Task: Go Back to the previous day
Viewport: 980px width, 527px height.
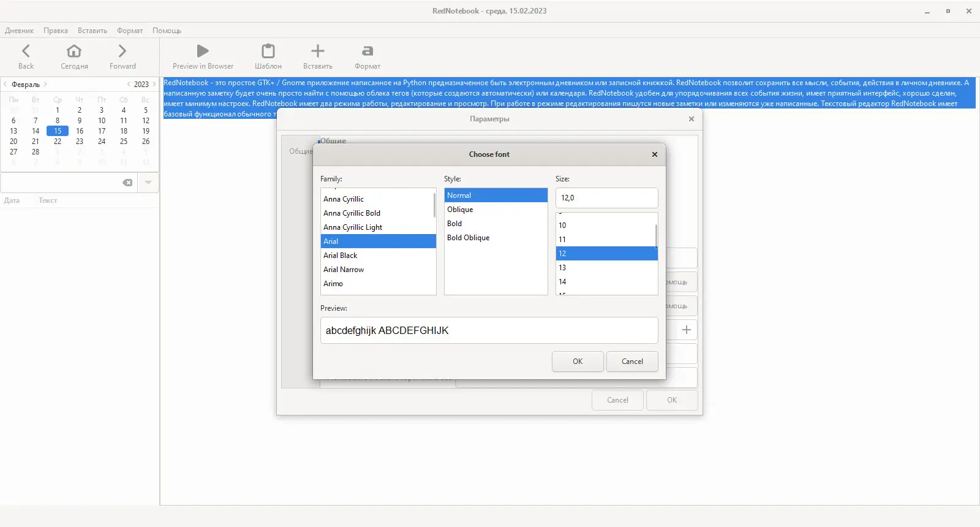Action: point(26,57)
